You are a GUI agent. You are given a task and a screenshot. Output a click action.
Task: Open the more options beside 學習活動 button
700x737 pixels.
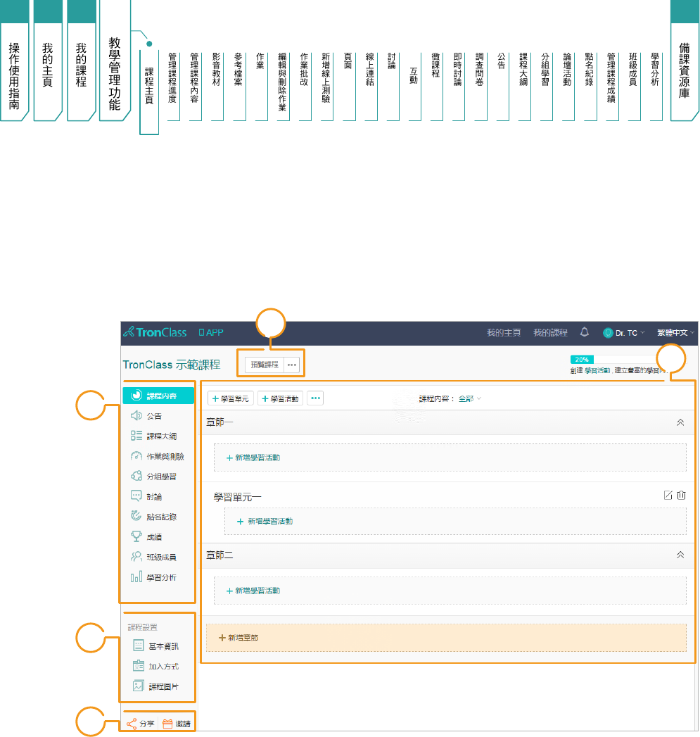315,398
